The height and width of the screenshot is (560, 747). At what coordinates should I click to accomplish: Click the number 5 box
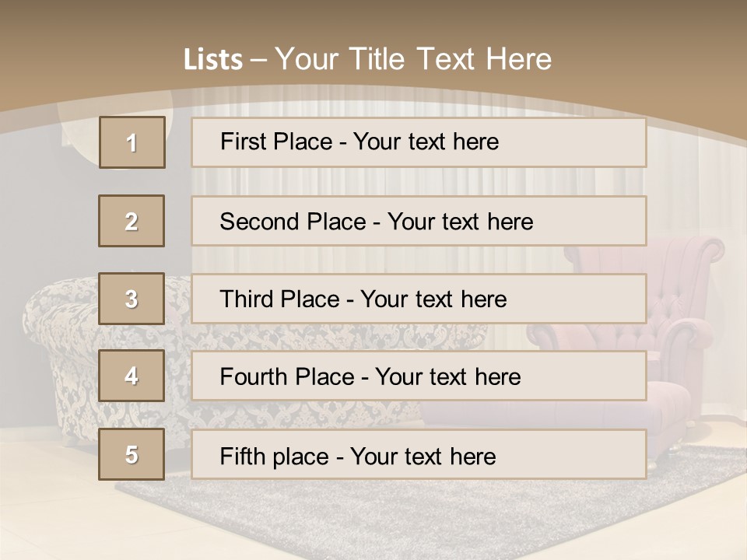coord(132,454)
